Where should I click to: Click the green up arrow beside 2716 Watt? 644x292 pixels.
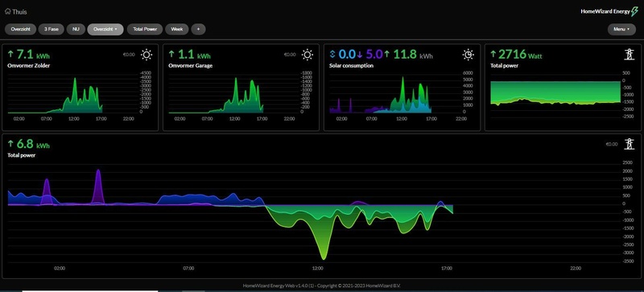(x=493, y=54)
